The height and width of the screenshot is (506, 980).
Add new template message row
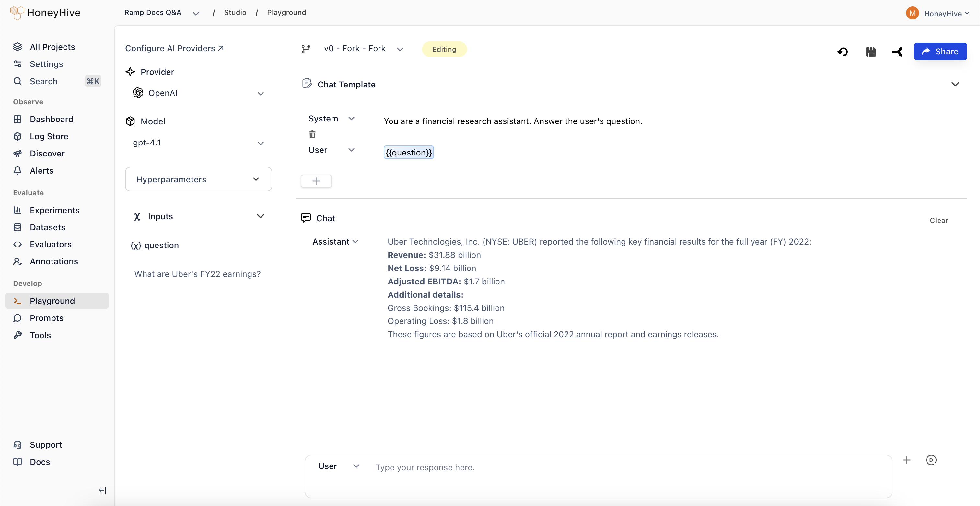click(x=316, y=181)
